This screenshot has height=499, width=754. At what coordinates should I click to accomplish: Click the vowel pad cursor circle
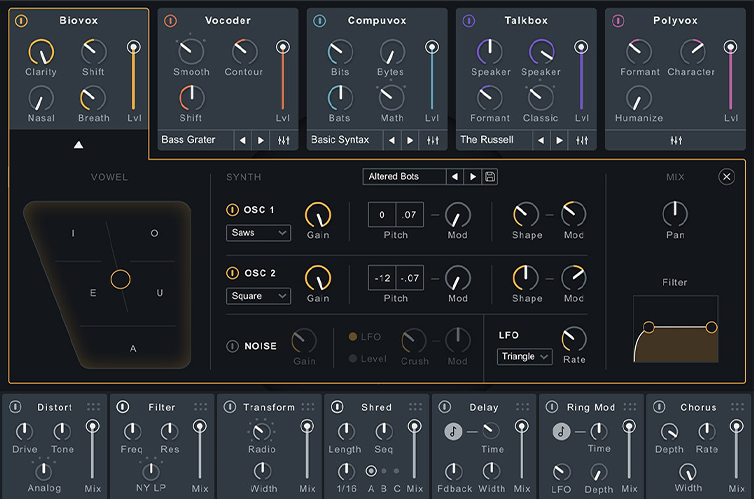point(120,279)
